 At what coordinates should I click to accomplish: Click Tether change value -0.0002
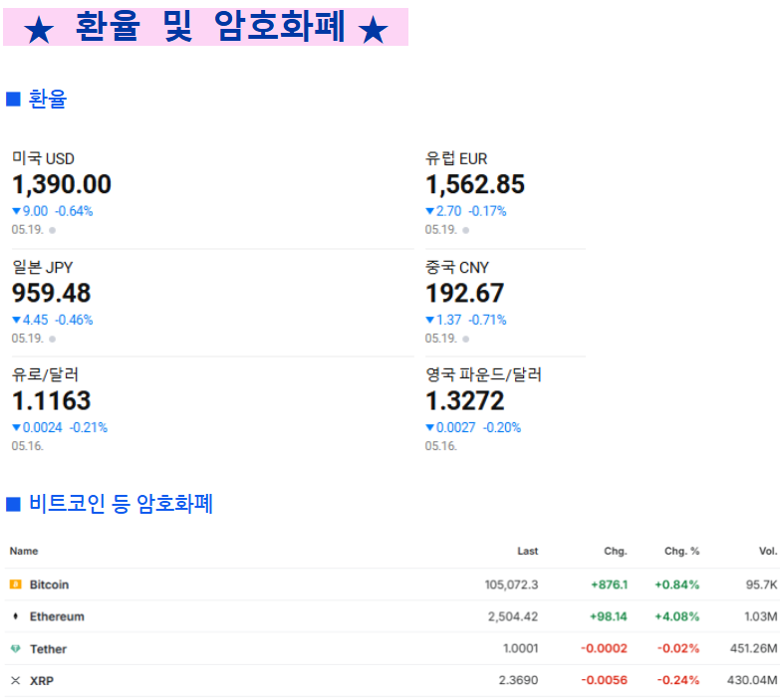[604, 648]
